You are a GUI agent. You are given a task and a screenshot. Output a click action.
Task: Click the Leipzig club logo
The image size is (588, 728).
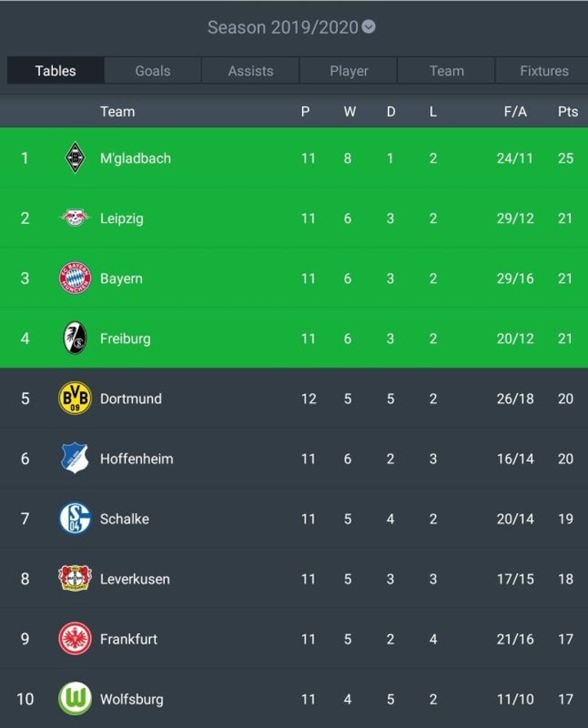(74, 217)
